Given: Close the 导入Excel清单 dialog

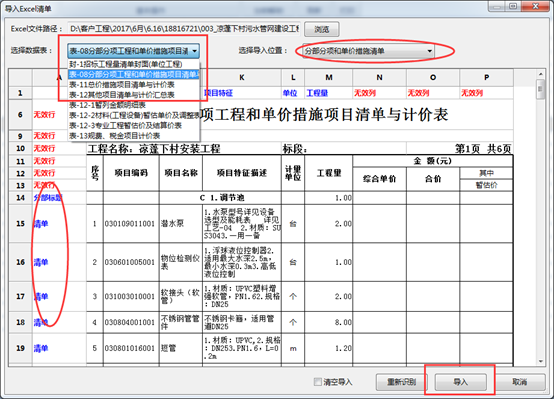Looking at the screenshot, I should (x=535, y=6).
